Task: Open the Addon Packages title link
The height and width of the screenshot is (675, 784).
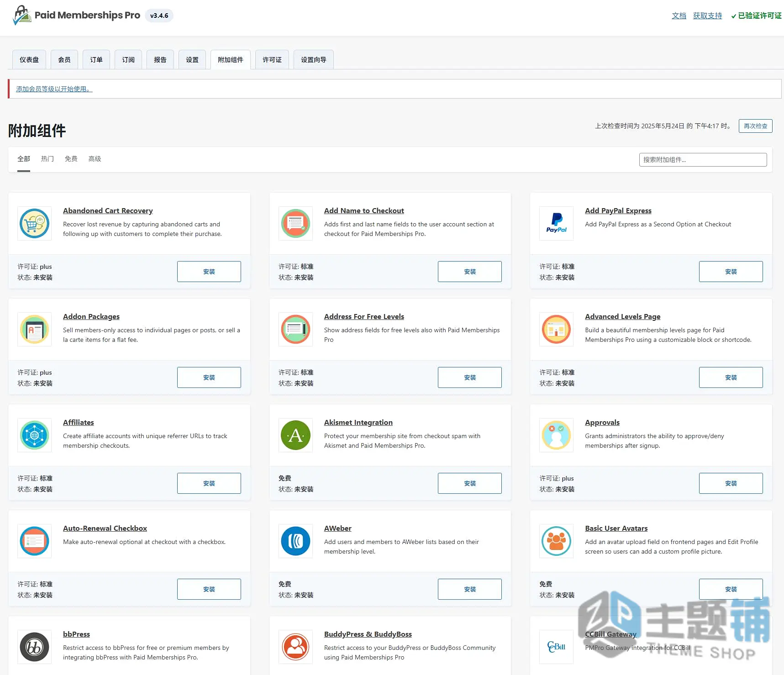Action: (91, 317)
